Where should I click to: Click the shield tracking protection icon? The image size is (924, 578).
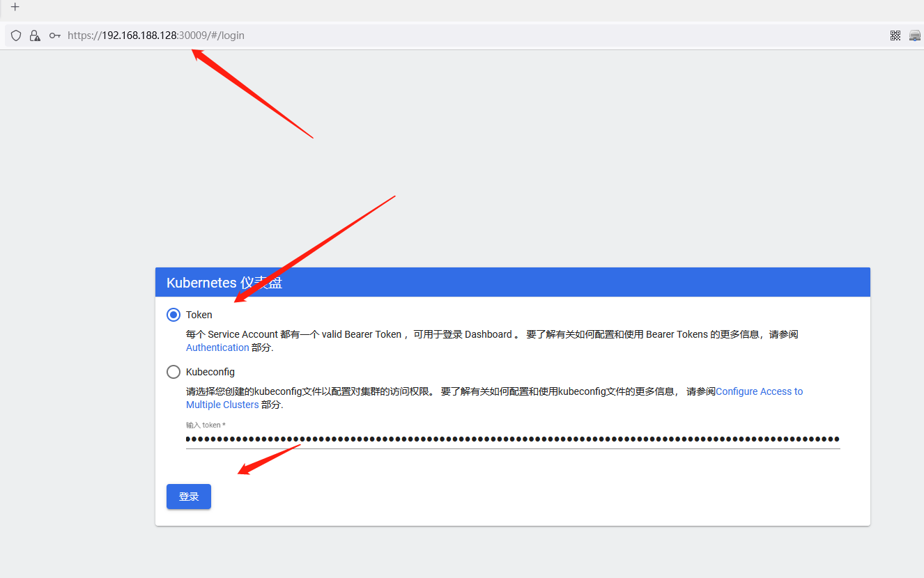point(16,36)
